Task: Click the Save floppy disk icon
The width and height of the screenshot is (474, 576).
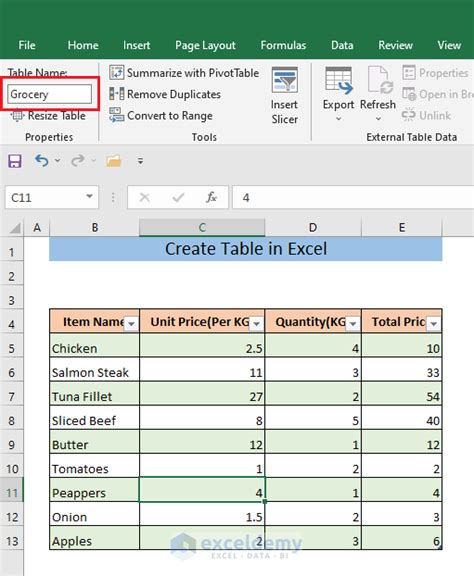Action: click(15, 161)
